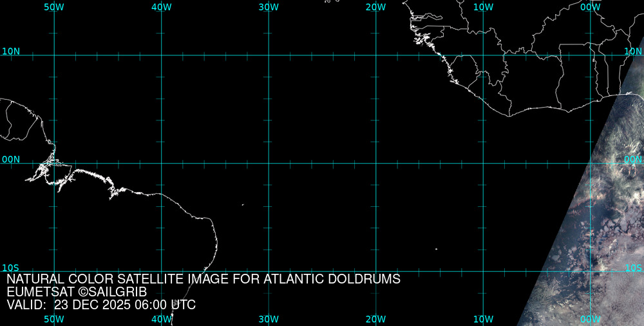
Task: Click the EUMETSAT ©SAILGRIB credit text
Action: tap(77, 292)
